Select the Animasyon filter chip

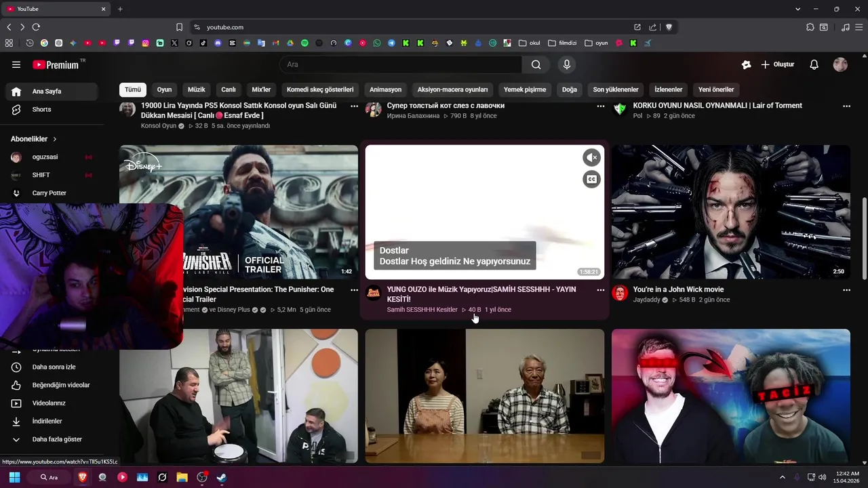click(385, 89)
